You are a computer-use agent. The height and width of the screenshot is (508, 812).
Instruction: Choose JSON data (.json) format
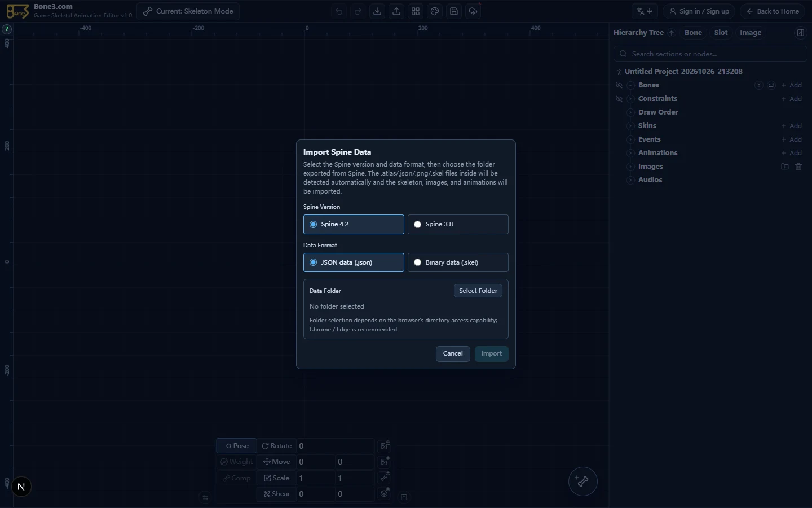[x=354, y=262]
